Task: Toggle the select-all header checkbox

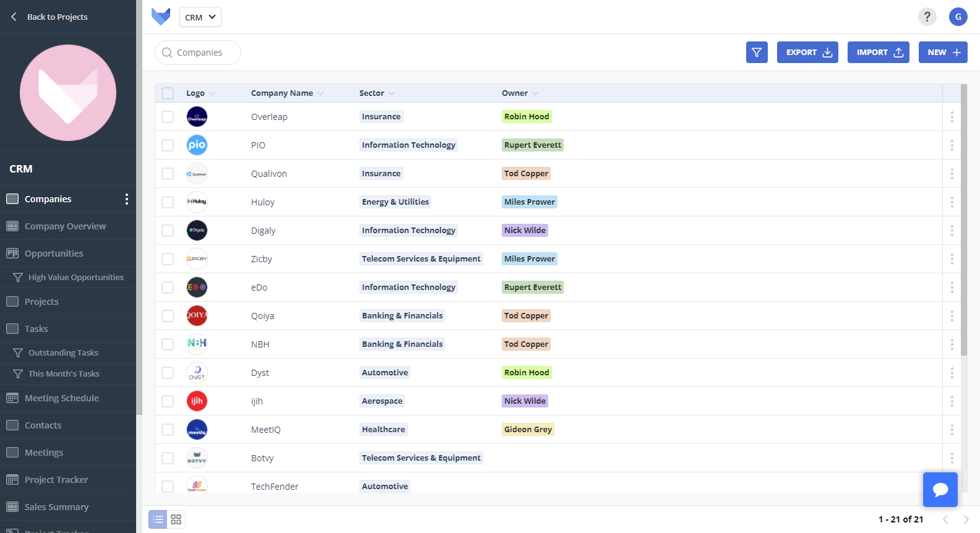Action: coord(168,93)
